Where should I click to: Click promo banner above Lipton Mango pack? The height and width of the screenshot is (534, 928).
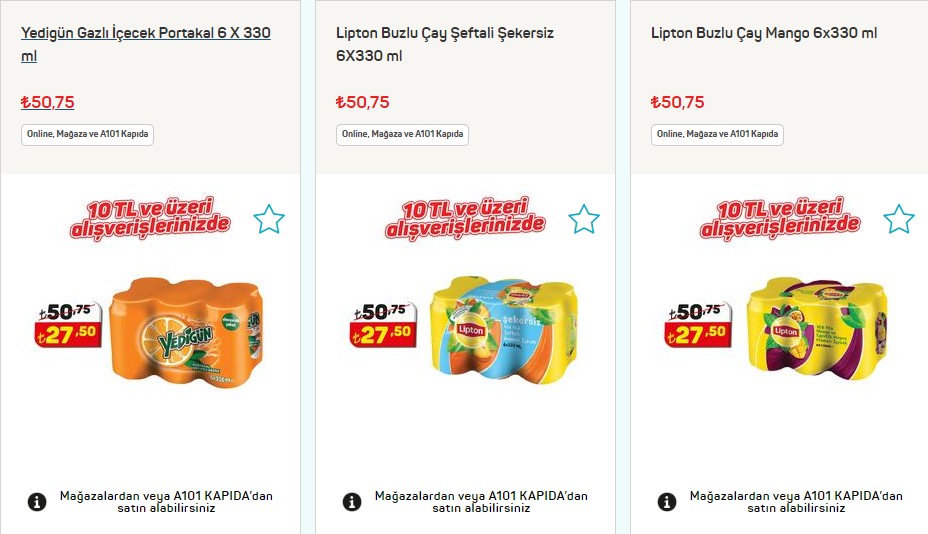click(x=780, y=218)
